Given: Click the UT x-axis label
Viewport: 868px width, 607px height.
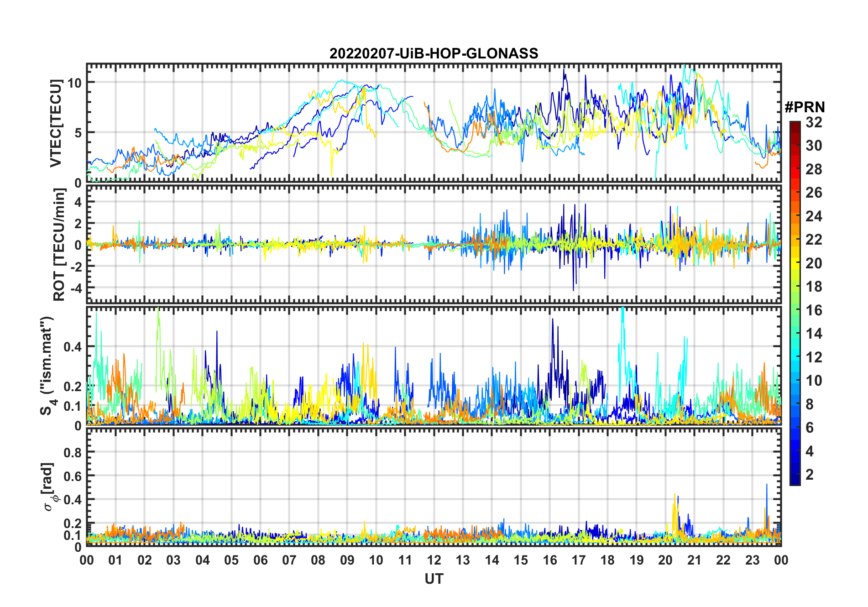Looking at the screenshot, I should 434,579.
